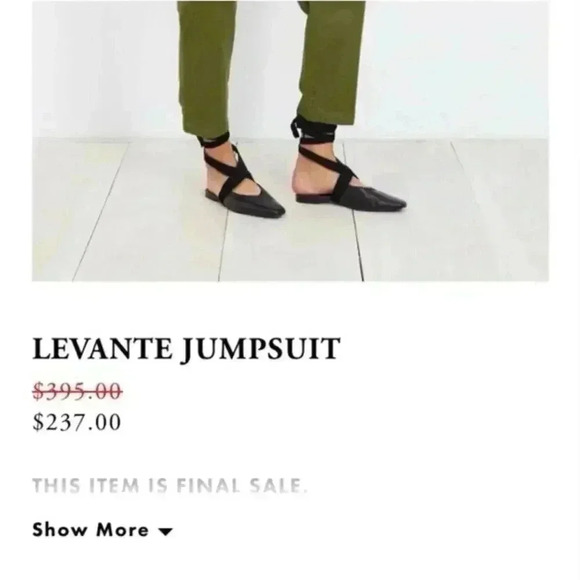Click the Show More text label
Image resolution: width=580 pixels, height=580 pixels.
[91, 529]
